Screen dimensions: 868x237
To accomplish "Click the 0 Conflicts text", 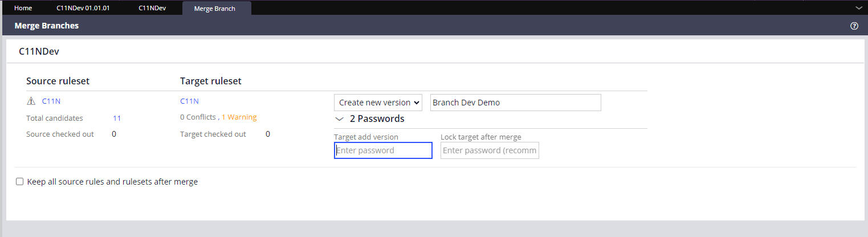I will pos(198,117).
